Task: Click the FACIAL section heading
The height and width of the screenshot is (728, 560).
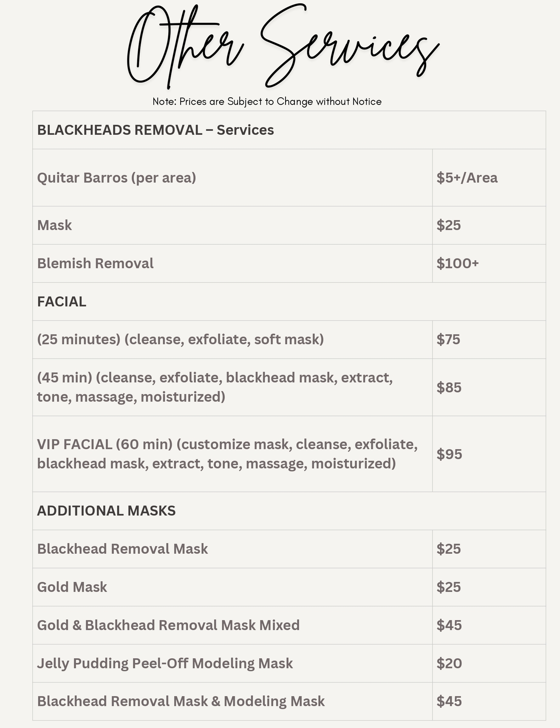Action: coord(62,302)
